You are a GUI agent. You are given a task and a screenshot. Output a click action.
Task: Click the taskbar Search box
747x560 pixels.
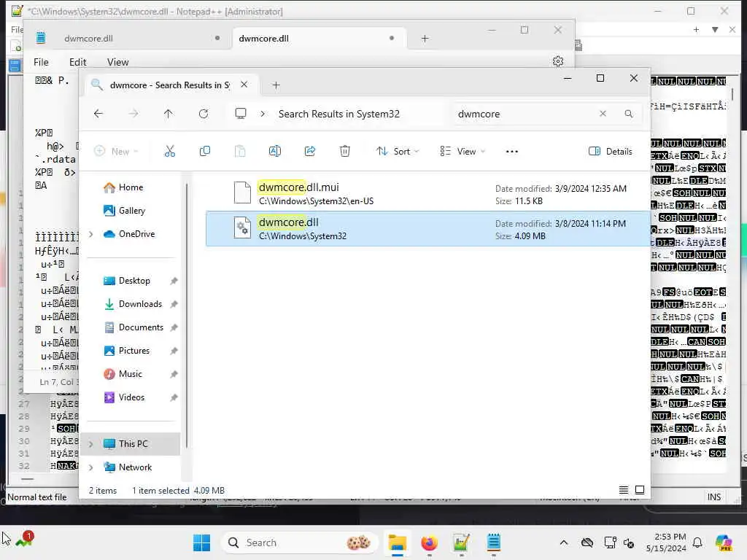point(299,542)
